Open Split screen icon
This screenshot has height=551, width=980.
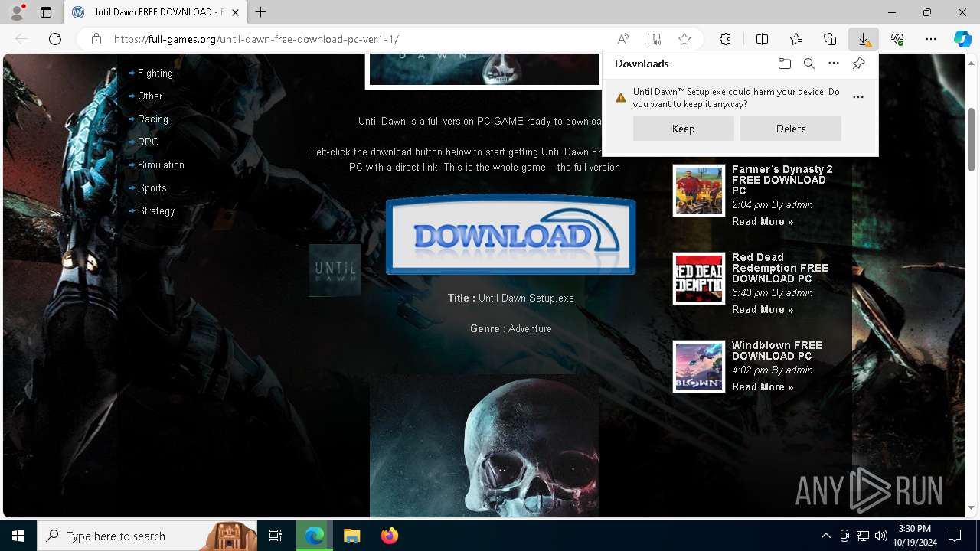(762, 39)
